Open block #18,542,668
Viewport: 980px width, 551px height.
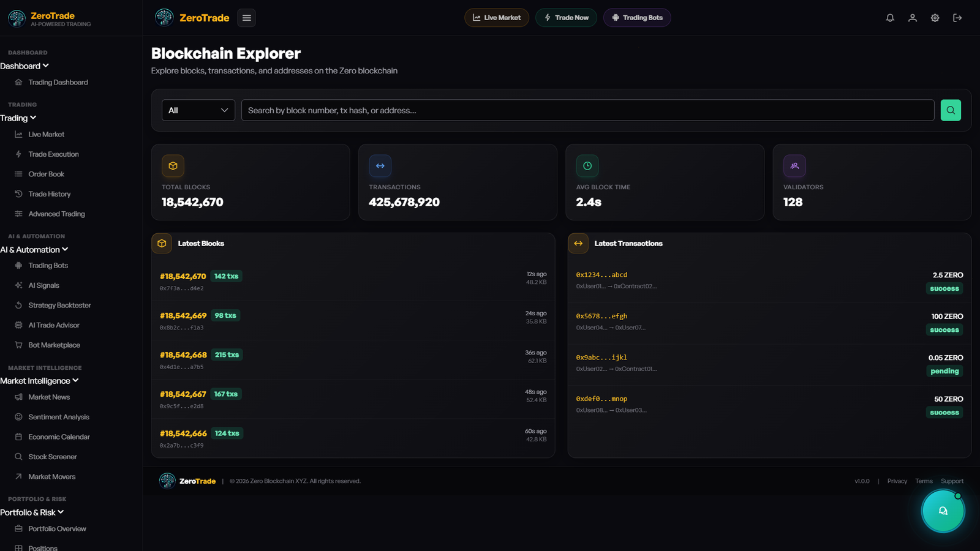click(183, 354)
